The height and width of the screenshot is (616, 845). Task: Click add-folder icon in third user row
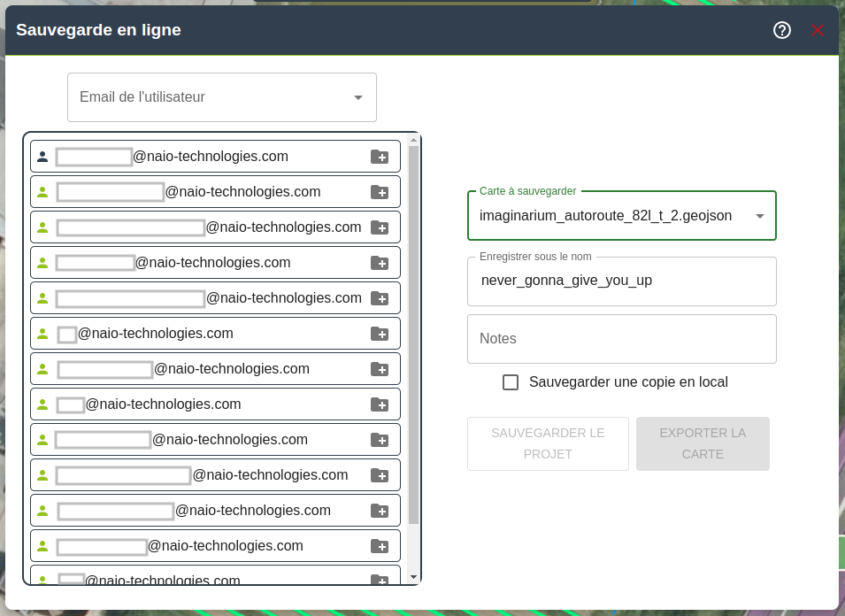[x=379, y=227]
